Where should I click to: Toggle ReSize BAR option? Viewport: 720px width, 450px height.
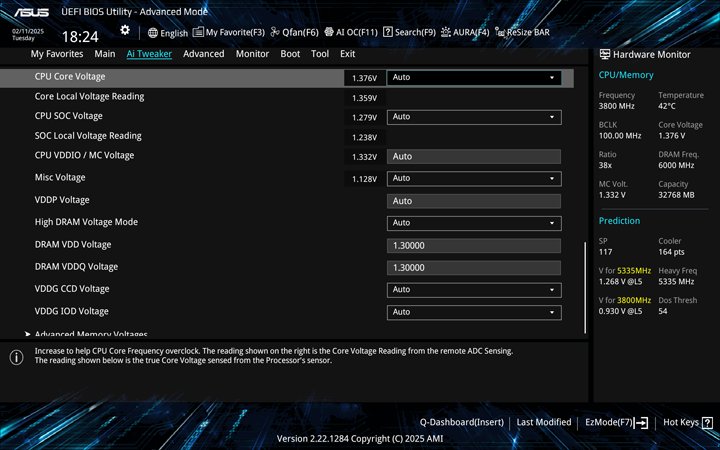[x=500, y=32]
